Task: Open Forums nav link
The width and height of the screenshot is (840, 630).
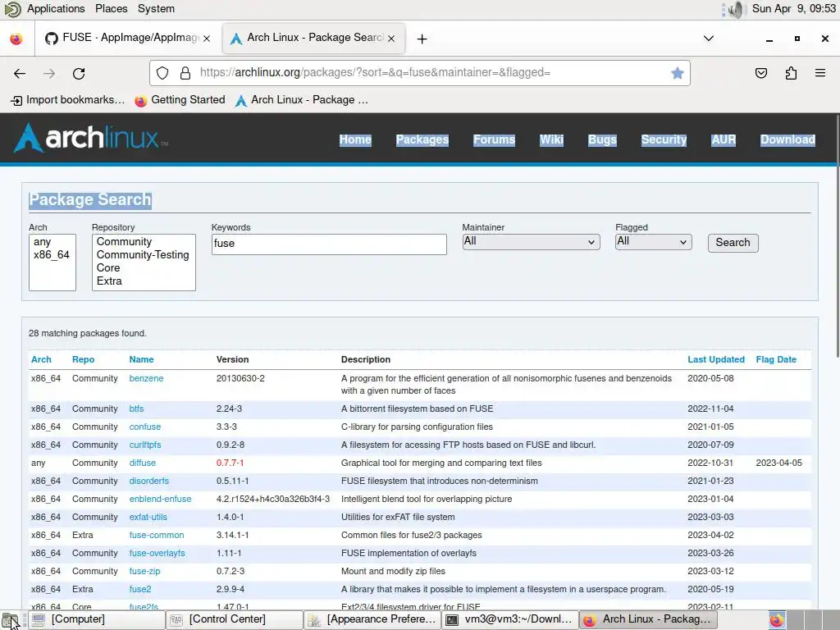Action: [x=494, y=139]
